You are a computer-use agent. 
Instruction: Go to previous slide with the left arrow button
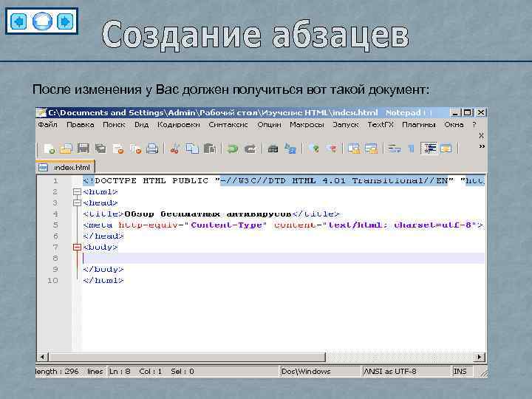[x=19, y=21]
